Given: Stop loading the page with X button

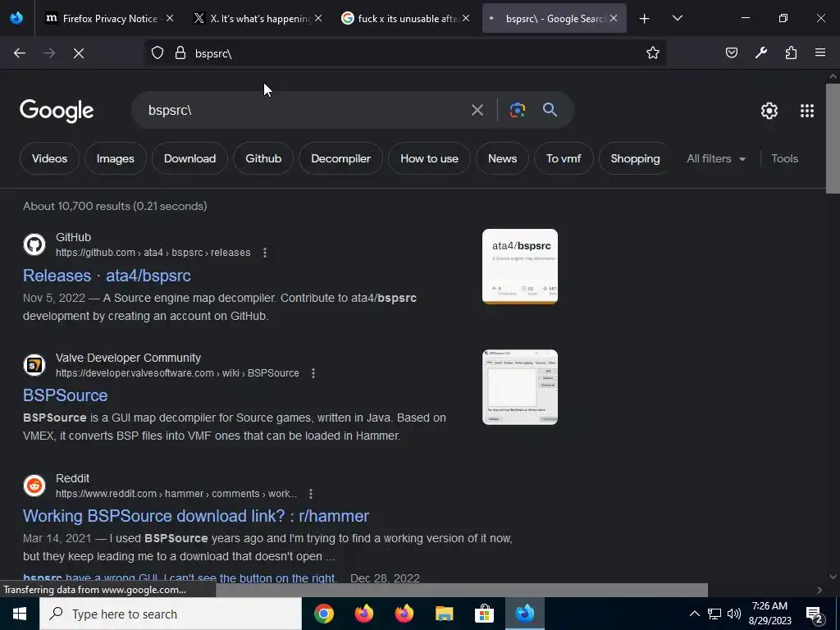Looking at the screenshot, I should tap(79, 53).
